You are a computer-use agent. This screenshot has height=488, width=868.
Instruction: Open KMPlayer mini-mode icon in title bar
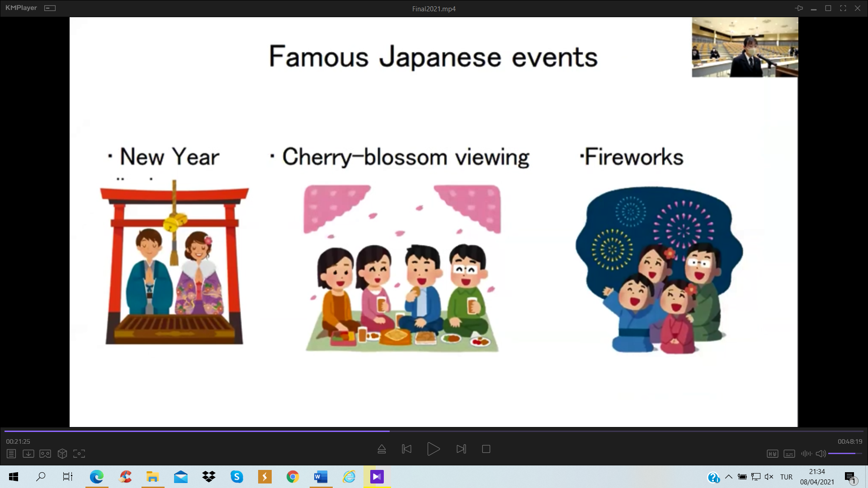[50, 8]
